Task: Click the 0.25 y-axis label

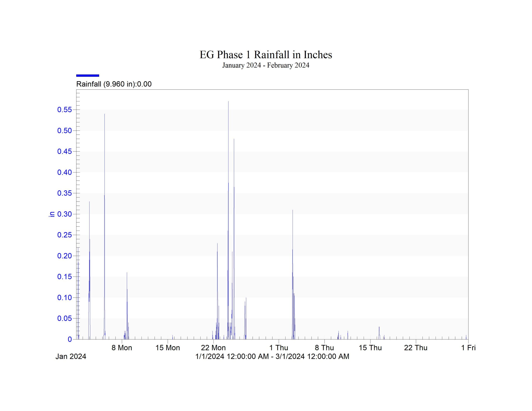Action: (65, 235)
